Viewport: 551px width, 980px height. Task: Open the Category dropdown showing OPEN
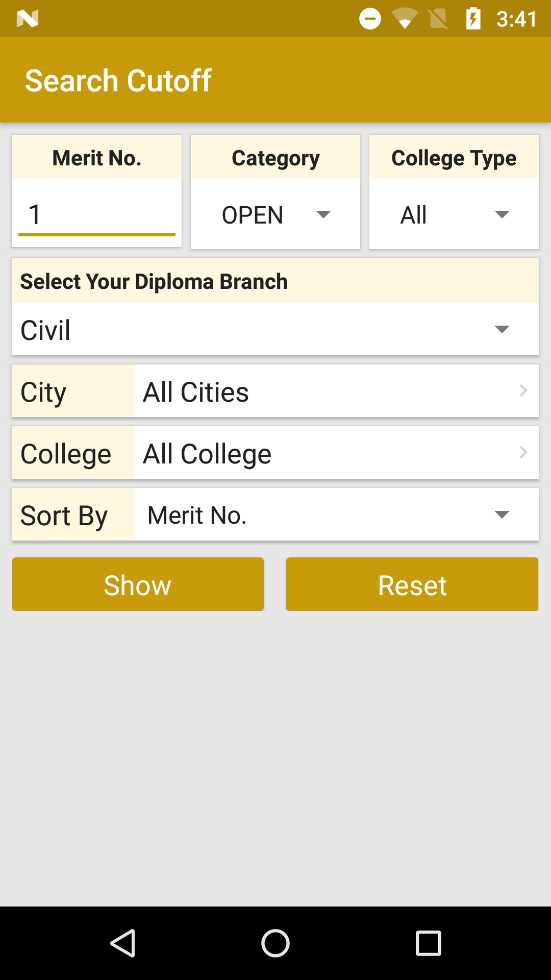pos(275,215)
